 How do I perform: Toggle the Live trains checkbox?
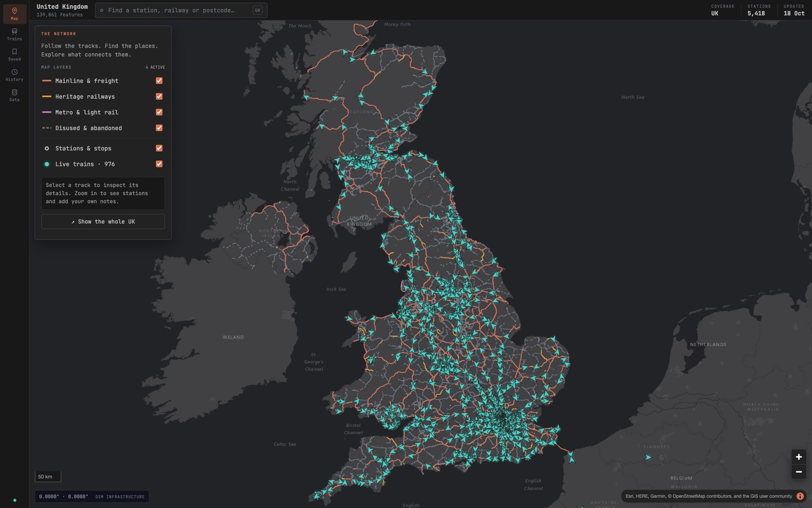159,164
